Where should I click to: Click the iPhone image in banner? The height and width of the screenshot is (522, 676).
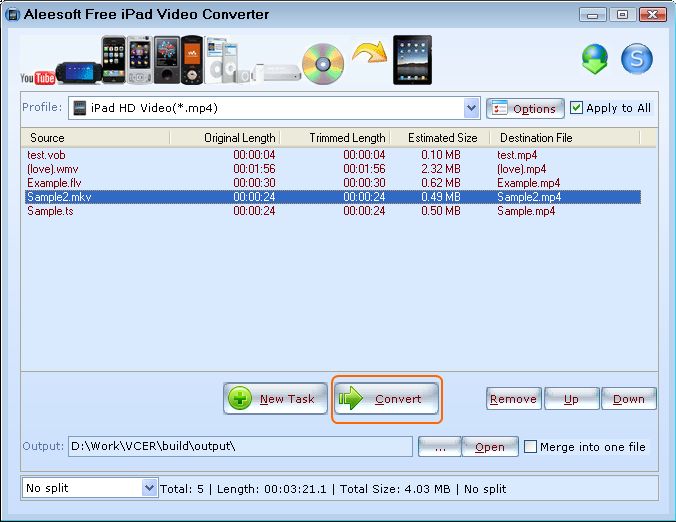coord(114,60)
